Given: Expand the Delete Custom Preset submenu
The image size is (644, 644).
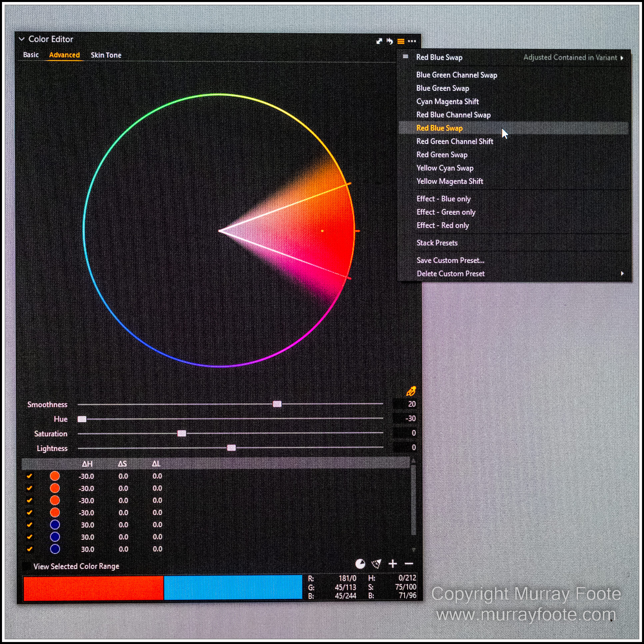Looking at the screenshot, I should 622,274.
